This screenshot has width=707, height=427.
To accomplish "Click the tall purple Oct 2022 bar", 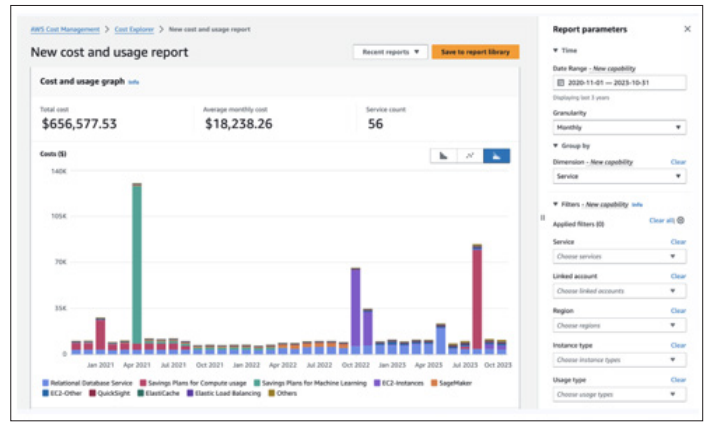I will tap(356, 308).
